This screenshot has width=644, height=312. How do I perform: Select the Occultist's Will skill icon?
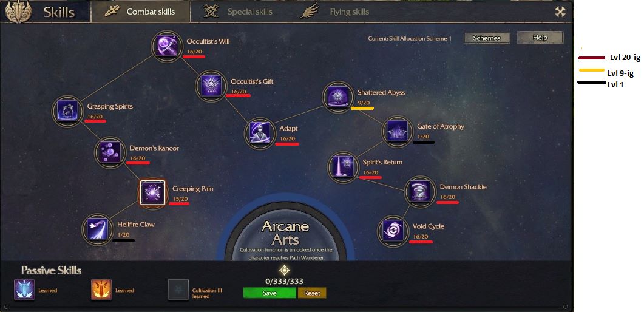[166, 46]
